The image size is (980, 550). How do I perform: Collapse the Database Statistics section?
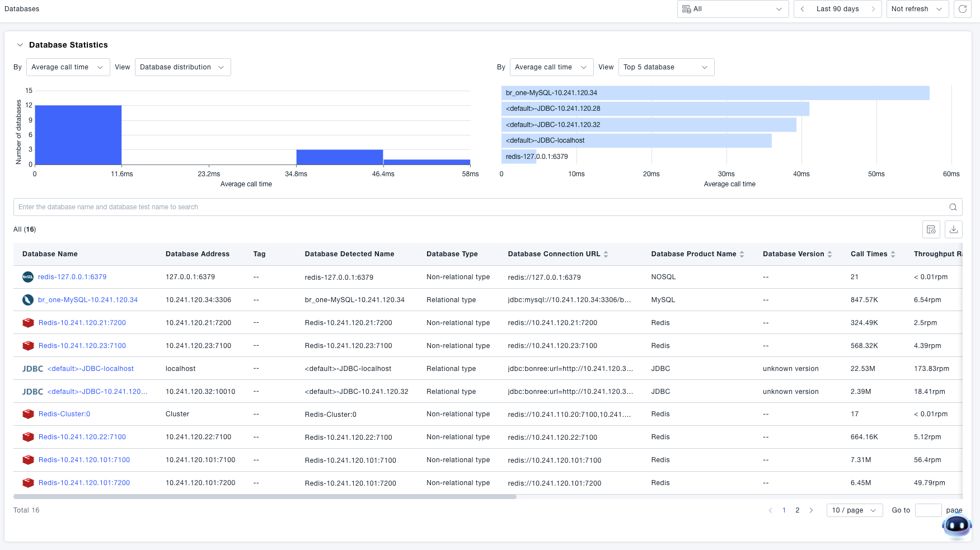tap(20, 45)
